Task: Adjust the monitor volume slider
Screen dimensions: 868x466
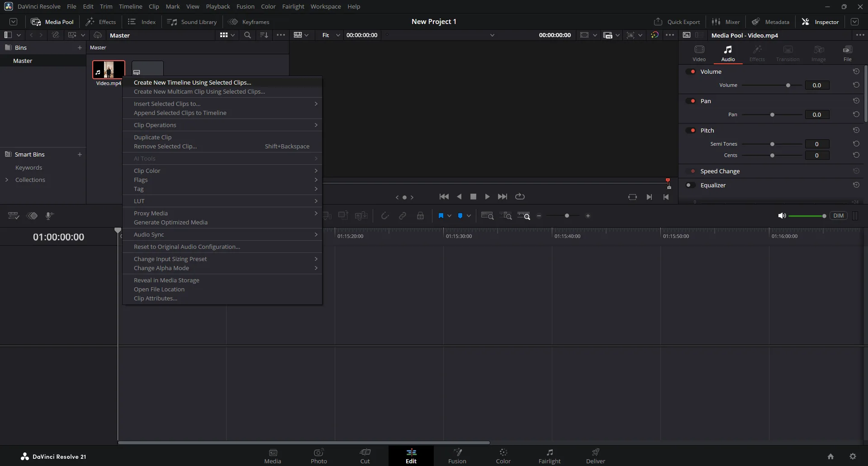Action: (x=807, y=216)
